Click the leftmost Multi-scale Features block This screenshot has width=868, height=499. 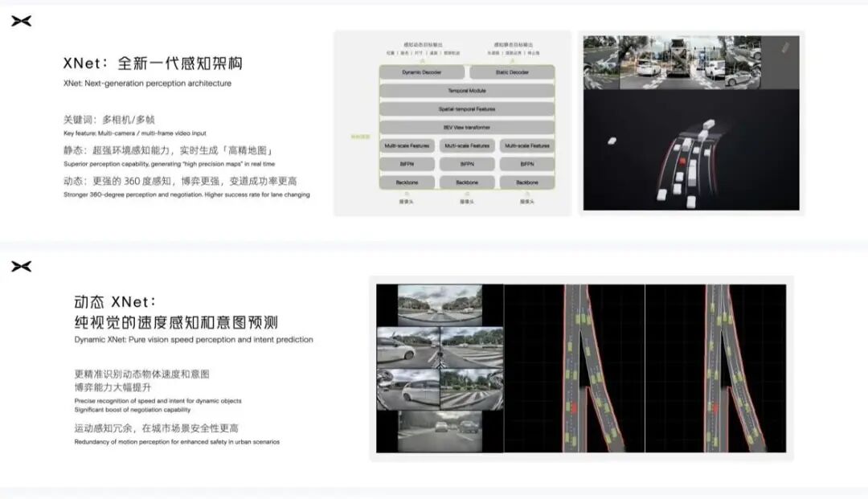pos(407,146)
